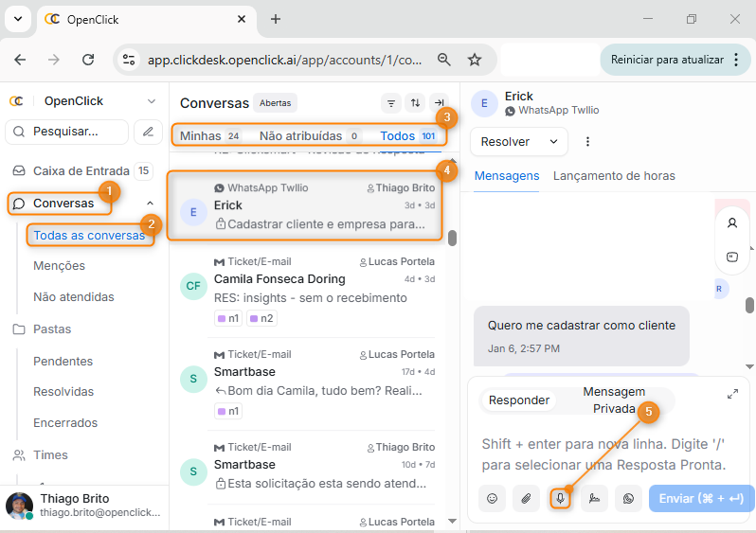756x533 pixels.
Task: Click the Pesquisar search field
Action: (x=68, y=132)
